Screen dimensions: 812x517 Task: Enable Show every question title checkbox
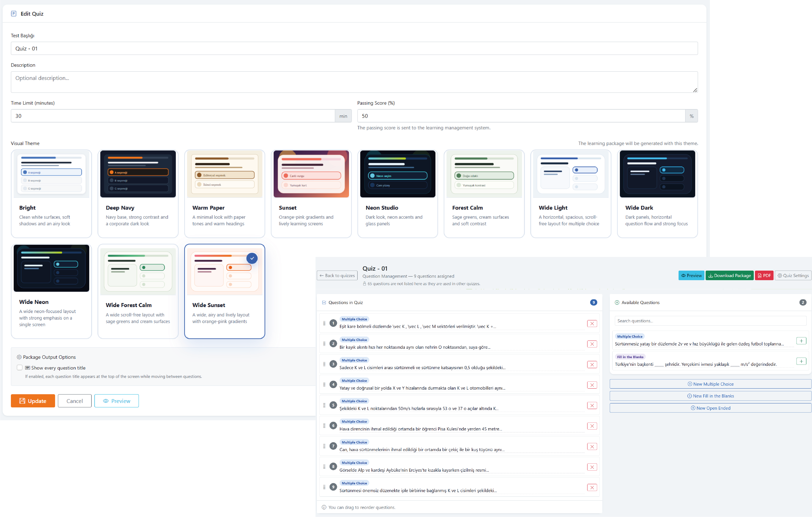(x=20, y=368)
